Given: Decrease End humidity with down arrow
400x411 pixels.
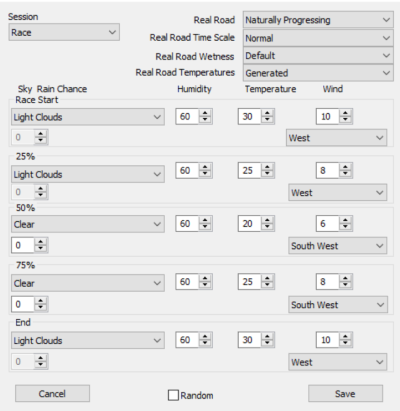Looking at the screenshot, I should tap(205, 343).
